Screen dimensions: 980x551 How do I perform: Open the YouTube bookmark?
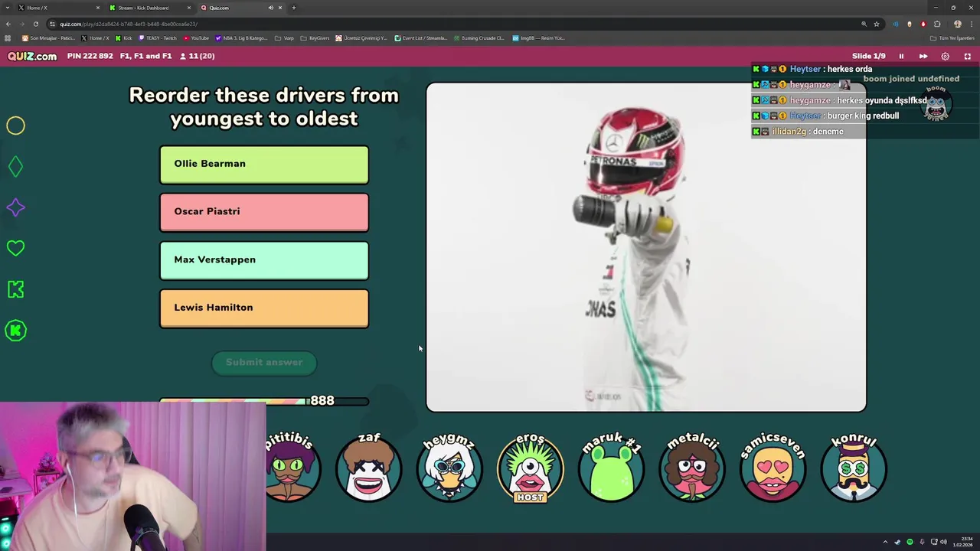pyautogui.click(x=195, y=37)
